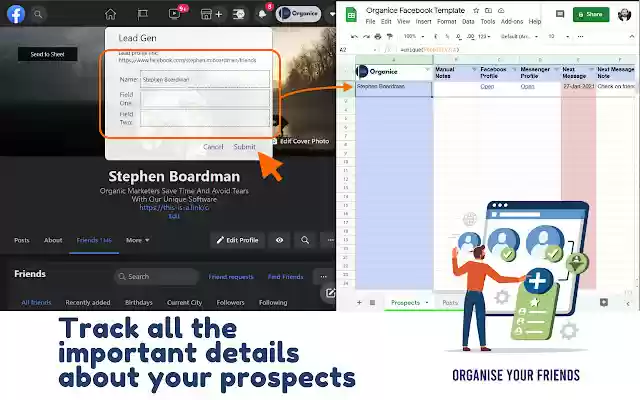
Task: Open font size dropdown in Sheets
Action: pos(558,36)
